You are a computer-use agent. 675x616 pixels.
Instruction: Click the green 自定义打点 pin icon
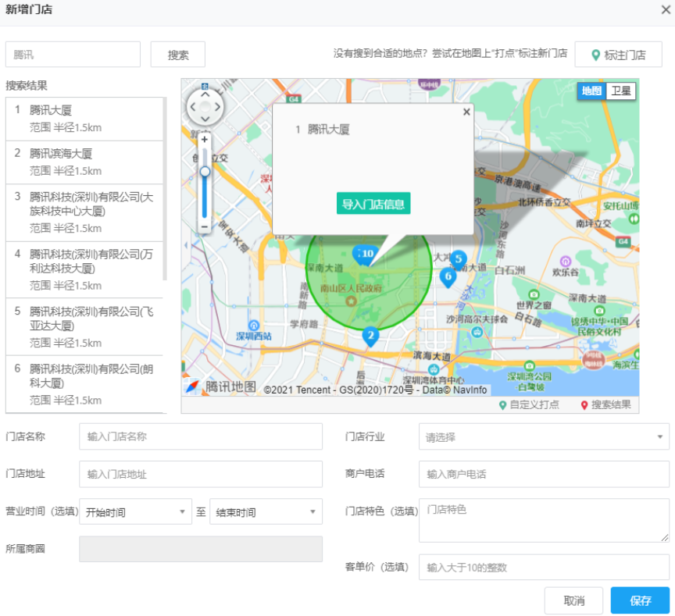pyautogui.click(x=502, y=404)
